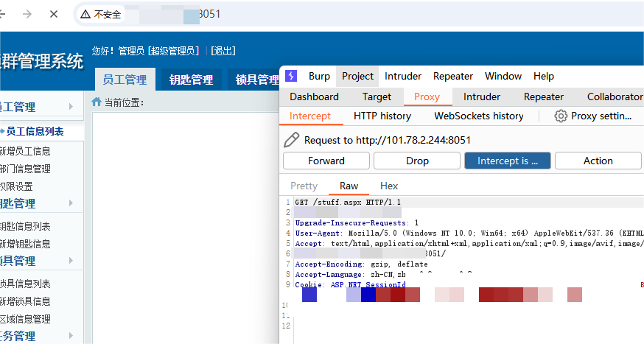Forward the intercepted request

pos(326,161)
